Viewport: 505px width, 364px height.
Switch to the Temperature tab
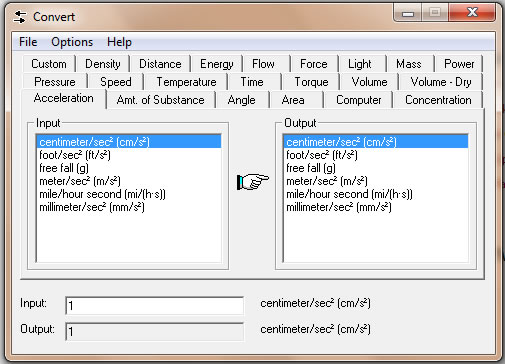click(186, 82)
